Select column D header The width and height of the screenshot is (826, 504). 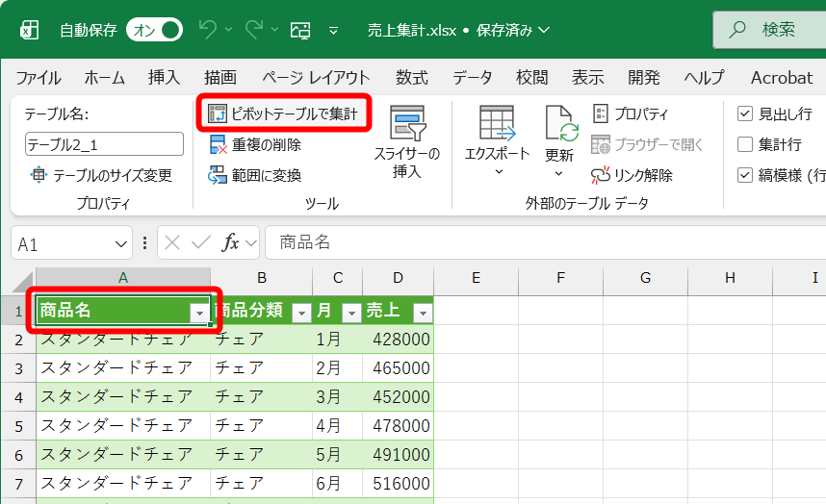click(x=398, y=278)
